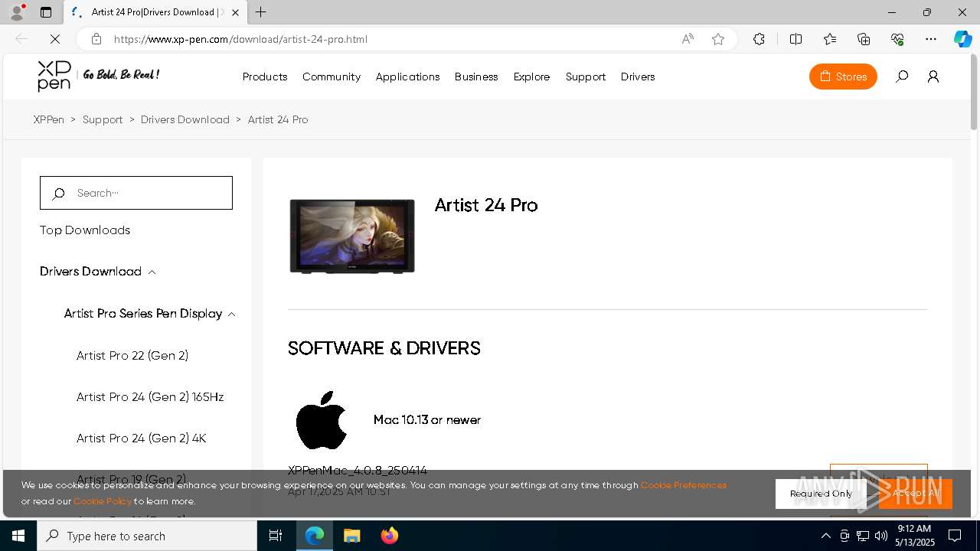980x551 pixels.
Task: Click the XPPen logo
Action: click(x=54, y=76)
